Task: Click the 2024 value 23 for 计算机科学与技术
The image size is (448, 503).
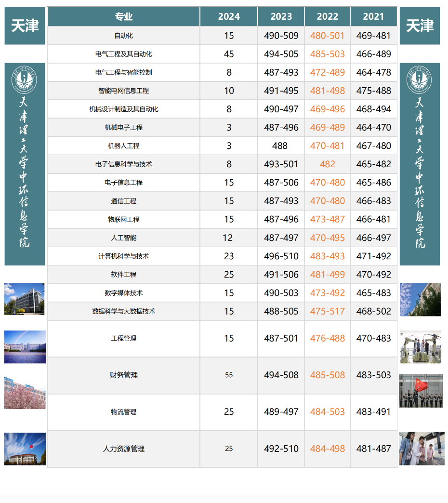Action: pos(229,256)
